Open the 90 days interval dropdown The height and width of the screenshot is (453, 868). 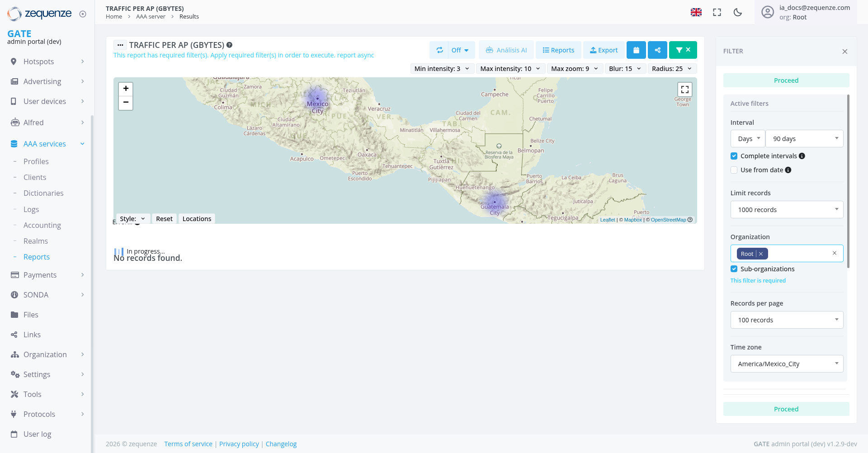(x=804, y=139)
